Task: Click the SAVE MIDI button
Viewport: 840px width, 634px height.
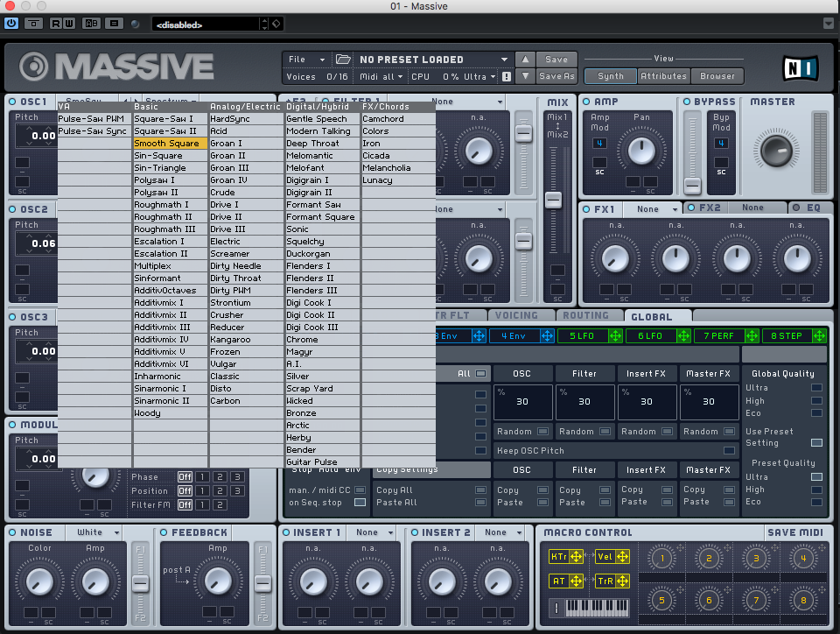Action: [x=795, y=532]
